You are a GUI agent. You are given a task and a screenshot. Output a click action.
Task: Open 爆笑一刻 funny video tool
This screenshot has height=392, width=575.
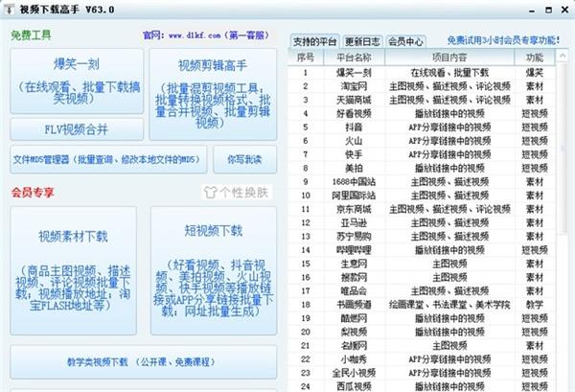click(x=77, y=81)
